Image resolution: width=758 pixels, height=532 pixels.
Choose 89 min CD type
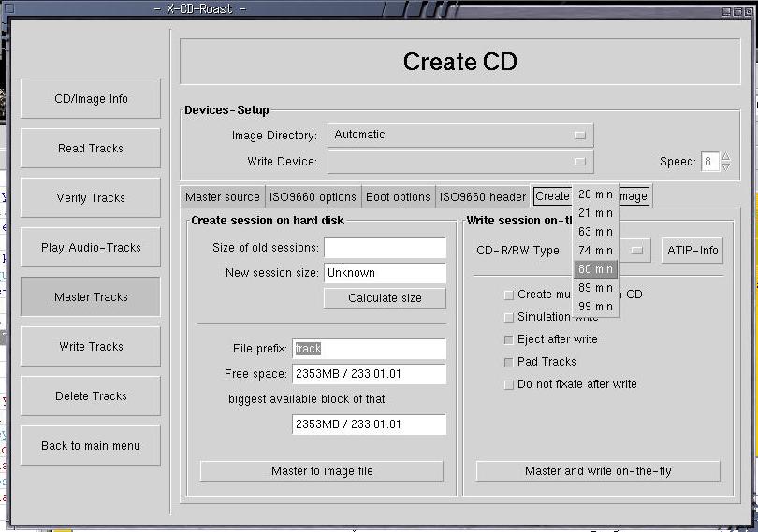595,287
